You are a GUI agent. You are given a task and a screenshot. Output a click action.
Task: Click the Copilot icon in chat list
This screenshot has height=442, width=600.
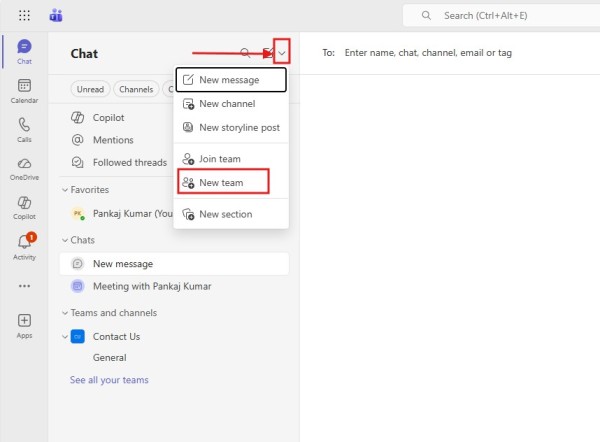click(77, 117)
